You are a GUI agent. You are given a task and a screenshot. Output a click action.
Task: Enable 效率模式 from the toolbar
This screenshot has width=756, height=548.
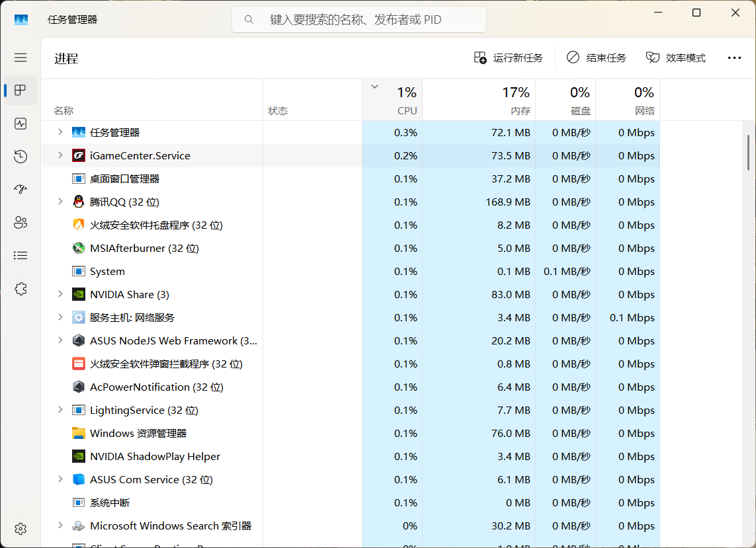[x=676, y=58]
